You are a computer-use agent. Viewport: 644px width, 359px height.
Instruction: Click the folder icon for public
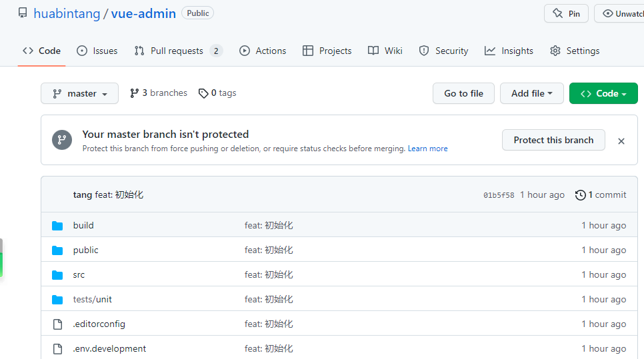(x=57, y=250)
